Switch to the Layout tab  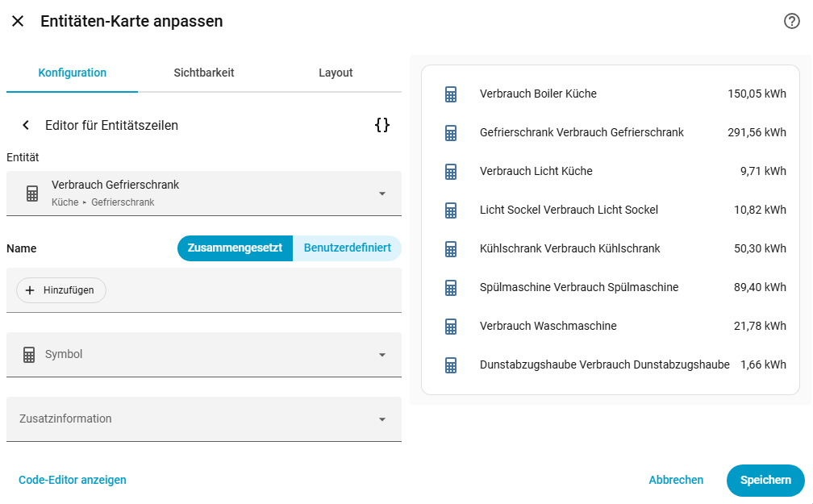tap(336, 73)
